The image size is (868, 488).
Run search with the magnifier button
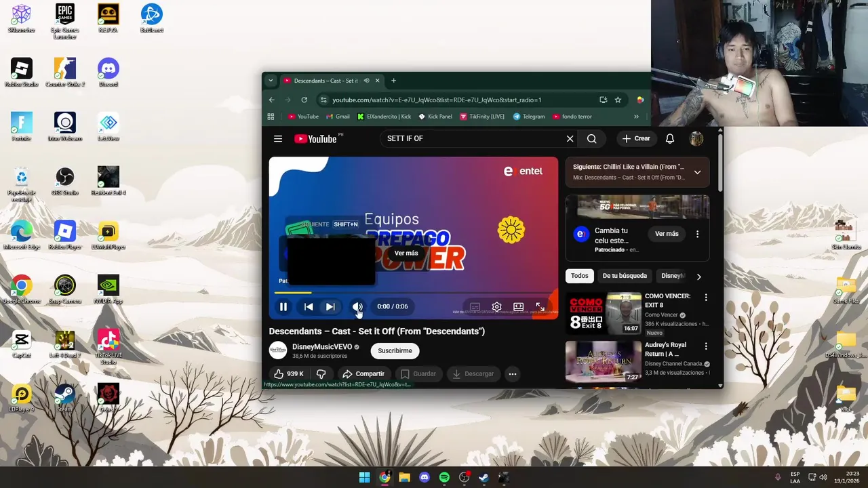pos(592,139)
